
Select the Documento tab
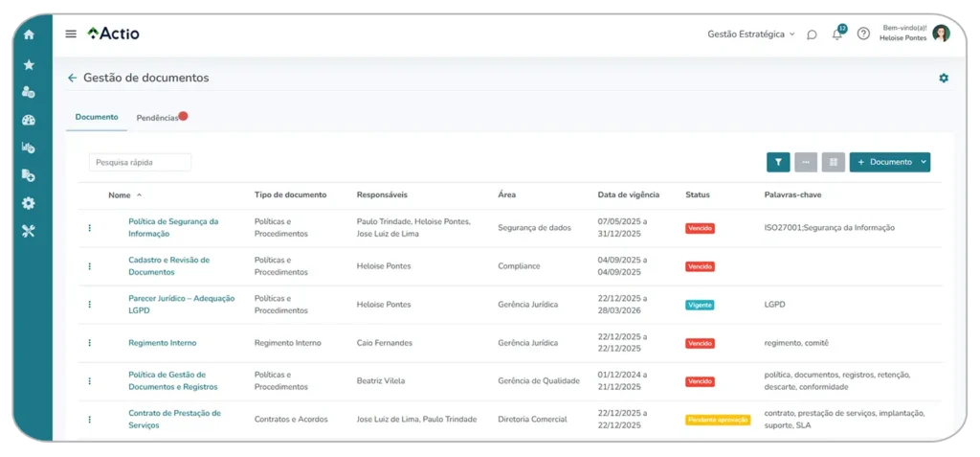click(97, 117)
